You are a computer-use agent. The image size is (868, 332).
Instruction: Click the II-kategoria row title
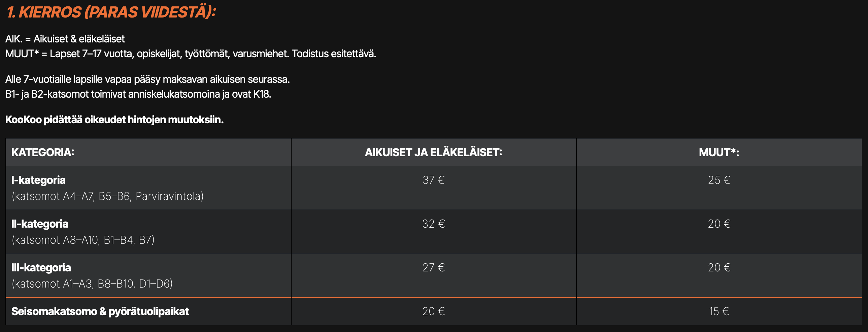(40, 224)
